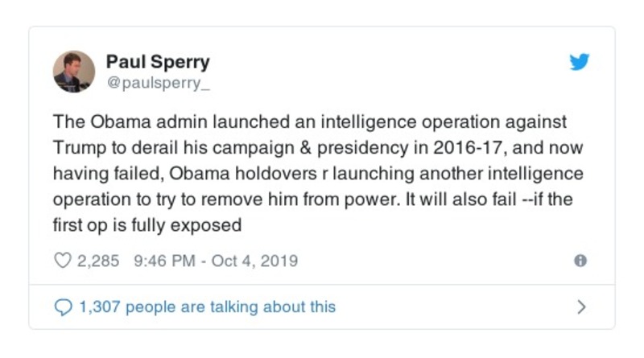Click the 2,285 likes count

97,261
